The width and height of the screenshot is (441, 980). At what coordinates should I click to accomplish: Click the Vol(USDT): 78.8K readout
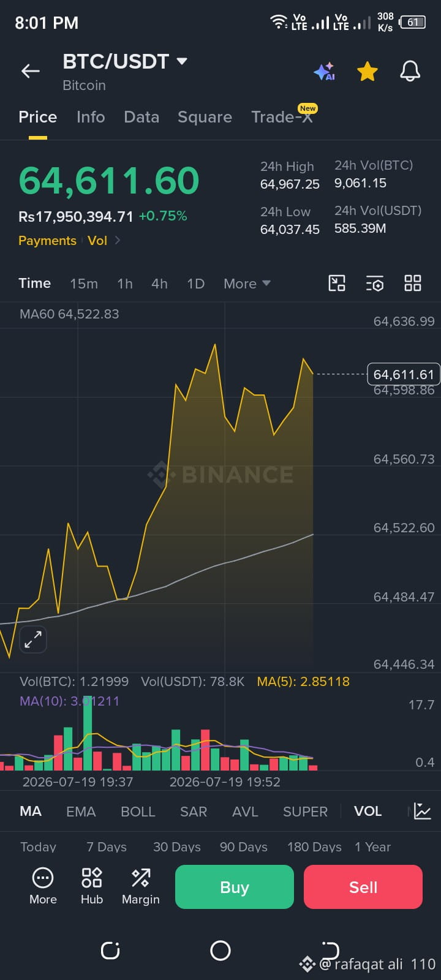[192, 681]
